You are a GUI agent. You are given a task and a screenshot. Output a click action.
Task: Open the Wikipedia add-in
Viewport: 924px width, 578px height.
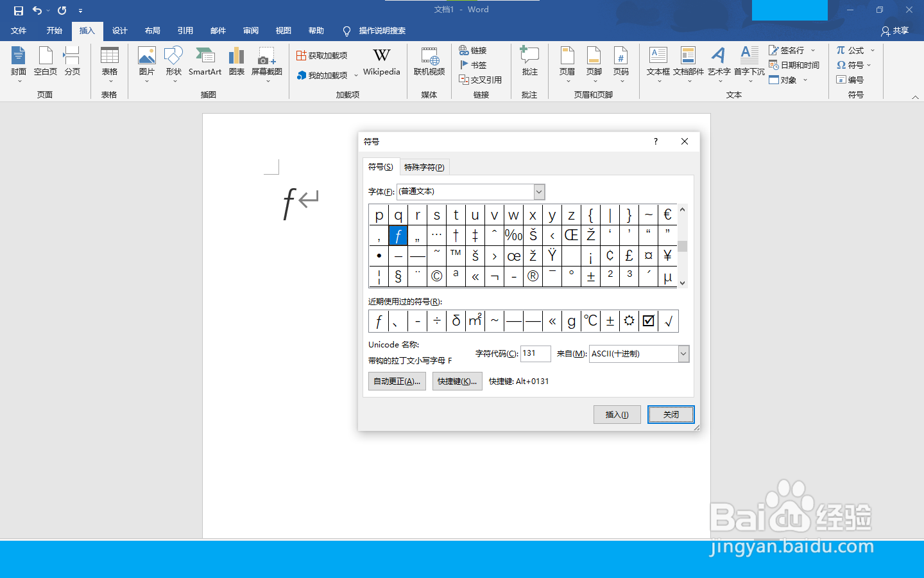click(382, 63)
